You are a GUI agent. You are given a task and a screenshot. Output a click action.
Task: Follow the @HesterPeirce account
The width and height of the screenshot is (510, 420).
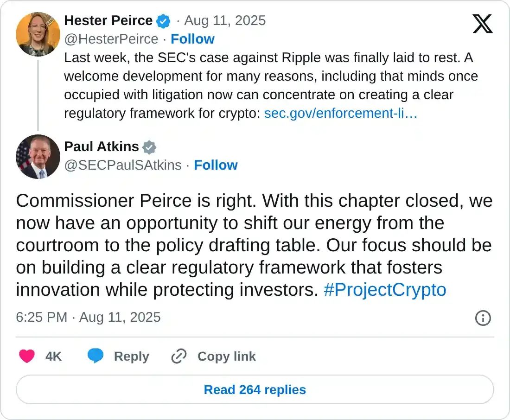click(192, 39)
